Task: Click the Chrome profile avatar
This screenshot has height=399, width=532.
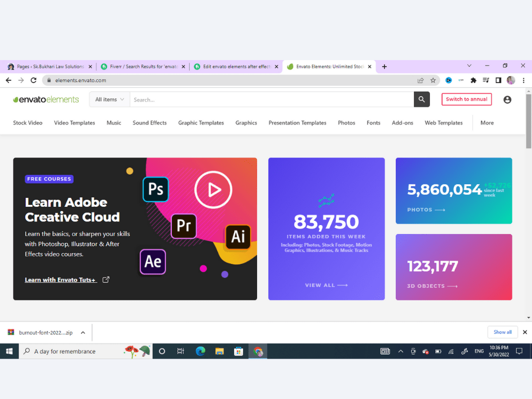Action: click(511, 80)
